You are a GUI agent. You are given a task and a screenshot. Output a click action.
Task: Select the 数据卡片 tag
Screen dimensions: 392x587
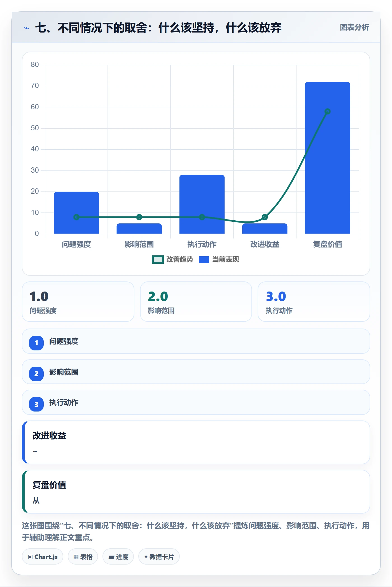pos(159,557)
